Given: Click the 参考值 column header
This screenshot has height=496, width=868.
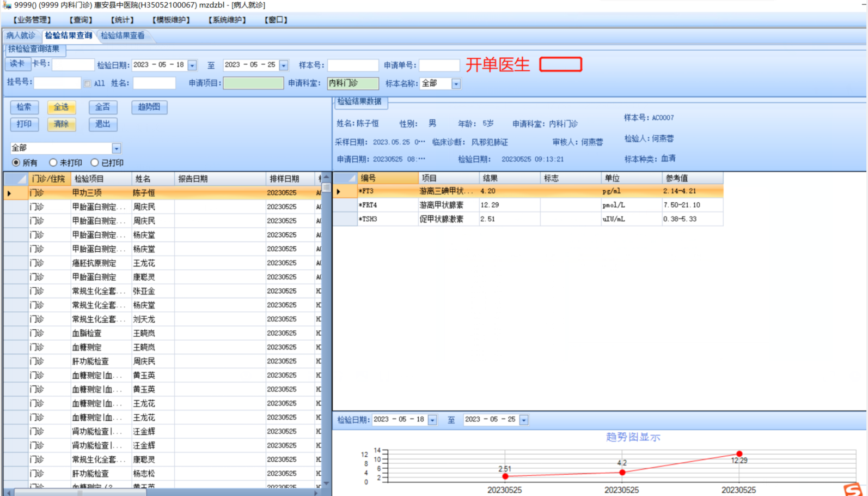Looking at the screenshot, I should tap(693, 178).
